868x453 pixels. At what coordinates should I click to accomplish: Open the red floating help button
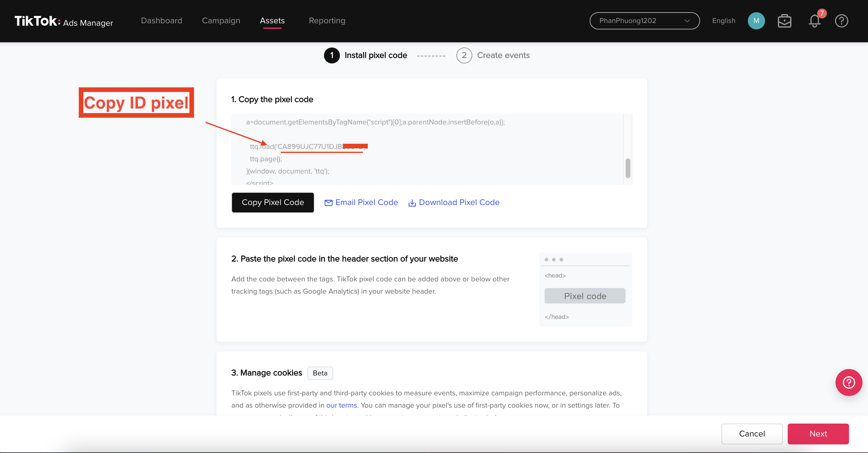pos(848,382)
